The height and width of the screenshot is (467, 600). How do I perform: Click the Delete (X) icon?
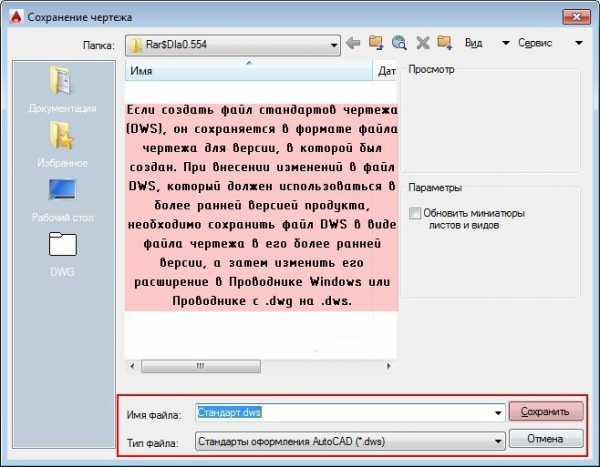(422, 43)
